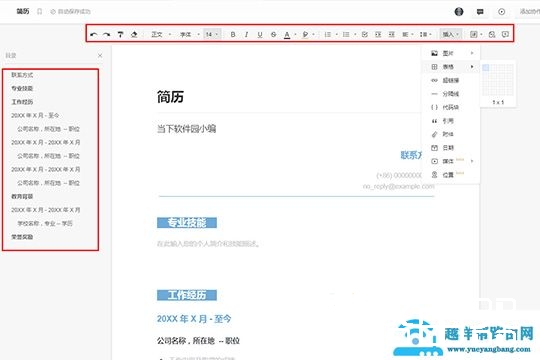Jump to 联系方式 in the outline
This screenshot has width=540, height=360.
coord(22,75)
